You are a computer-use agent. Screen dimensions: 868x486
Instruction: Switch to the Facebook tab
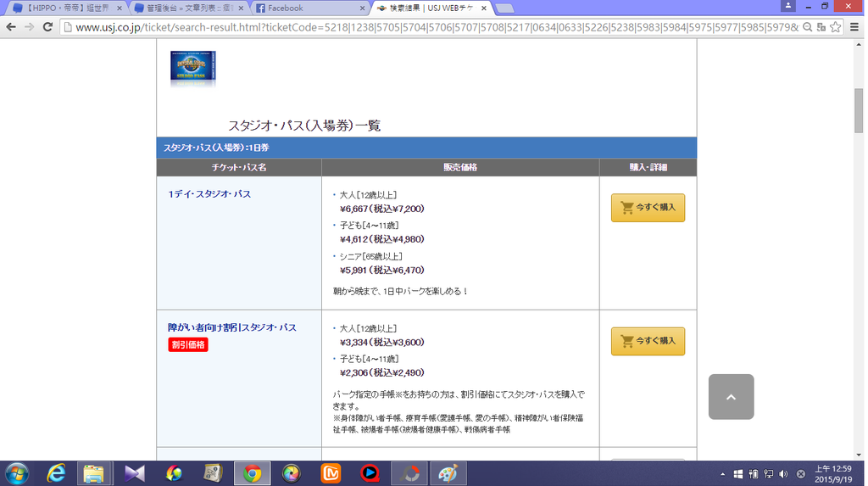tap(310, 8)
